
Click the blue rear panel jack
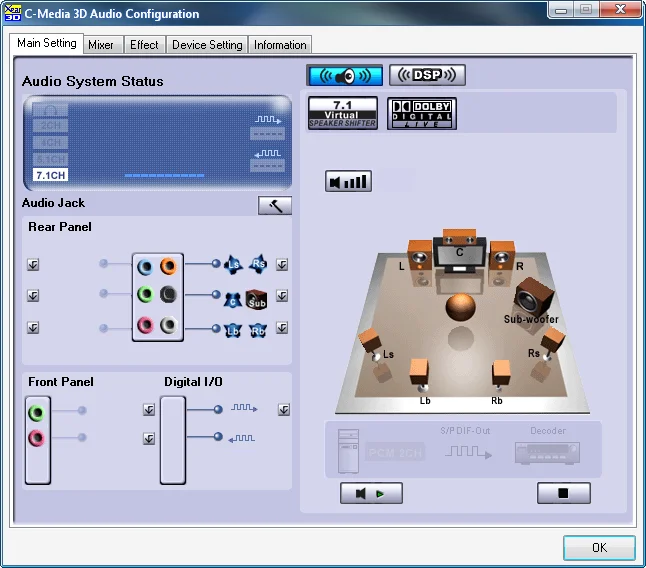[x=145, y=267]
